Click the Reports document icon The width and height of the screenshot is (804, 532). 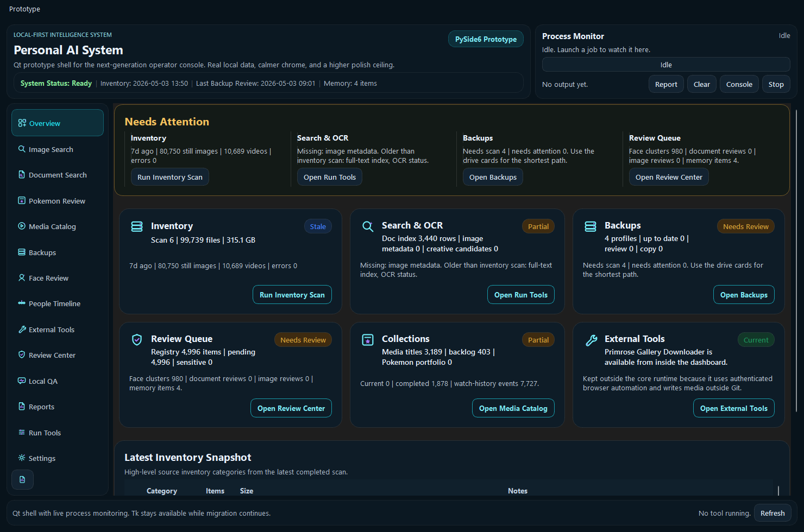22,407
